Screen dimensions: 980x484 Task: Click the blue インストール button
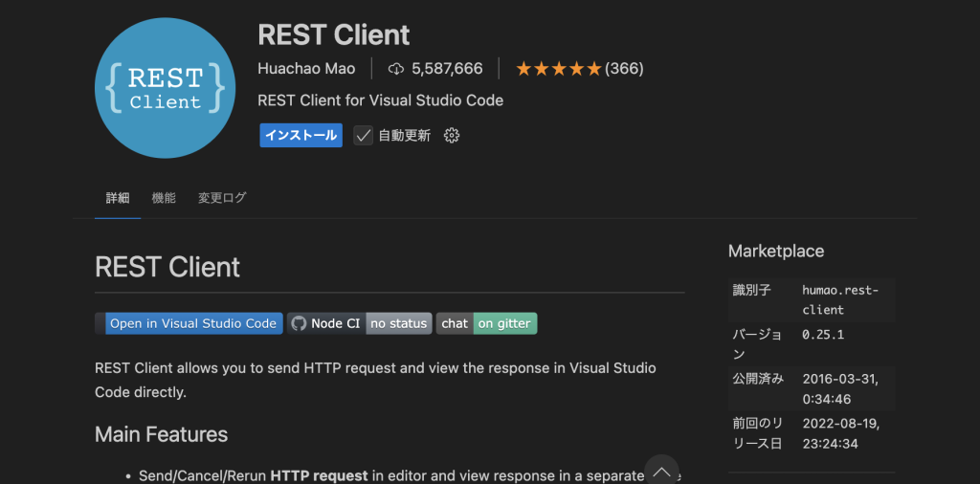coord(301,136)
